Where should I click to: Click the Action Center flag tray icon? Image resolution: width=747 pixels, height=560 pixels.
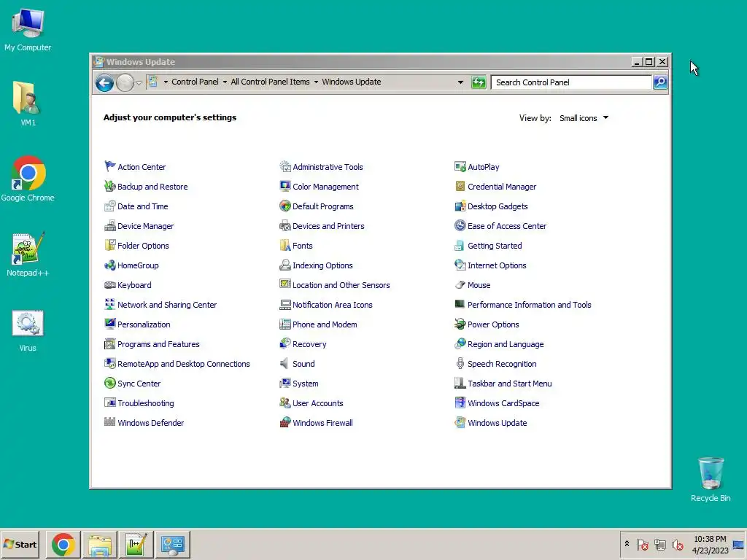click(642, 544)
